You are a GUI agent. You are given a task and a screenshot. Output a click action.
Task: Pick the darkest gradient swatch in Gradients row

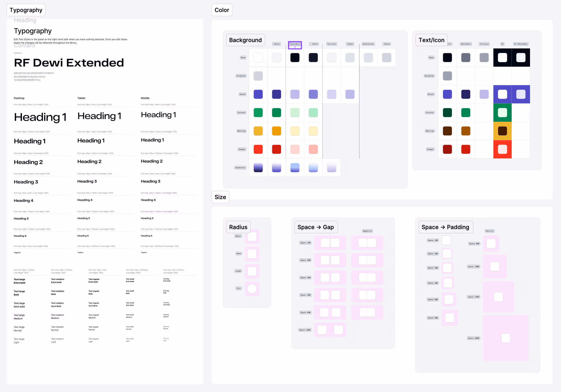[x=258, y=168]
